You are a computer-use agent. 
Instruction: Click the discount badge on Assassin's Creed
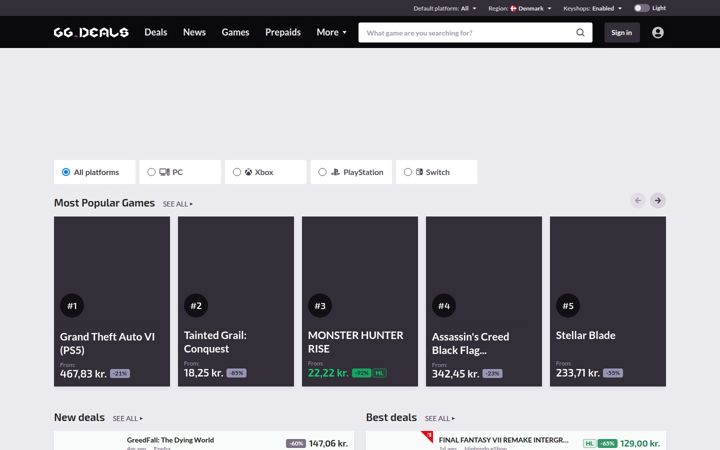pyautogui.click(x=492, y=374)
